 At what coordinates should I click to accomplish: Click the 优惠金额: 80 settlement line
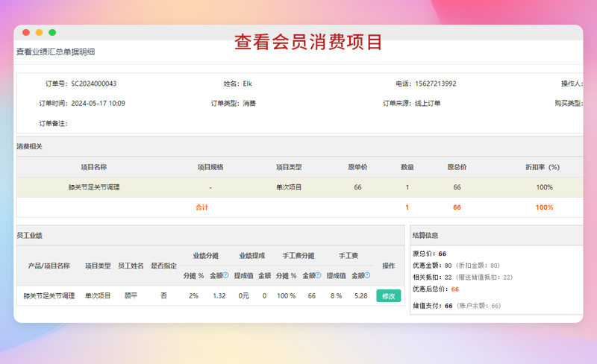click(456, 266)
